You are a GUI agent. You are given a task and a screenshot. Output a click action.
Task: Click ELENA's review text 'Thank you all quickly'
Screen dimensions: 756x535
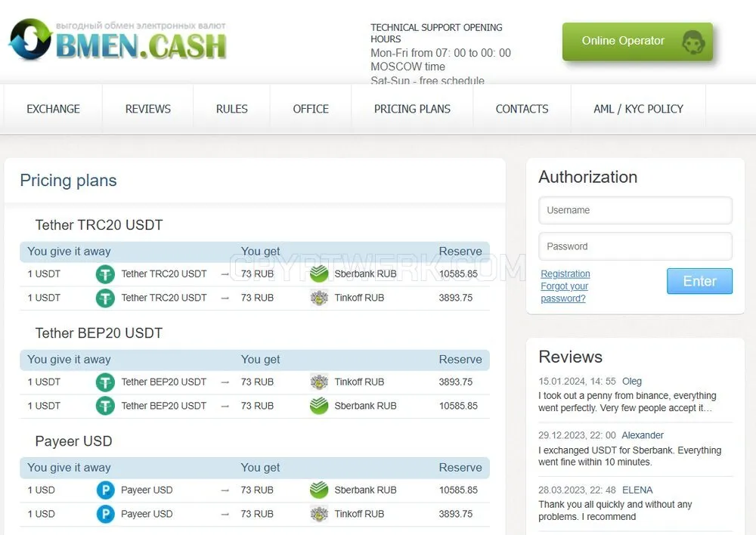click(x=615, y=510)
